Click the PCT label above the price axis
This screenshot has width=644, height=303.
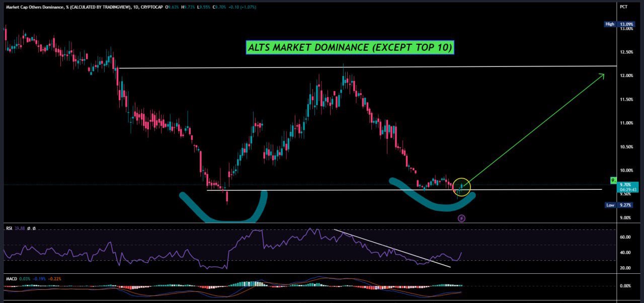[x=624, y=7]
